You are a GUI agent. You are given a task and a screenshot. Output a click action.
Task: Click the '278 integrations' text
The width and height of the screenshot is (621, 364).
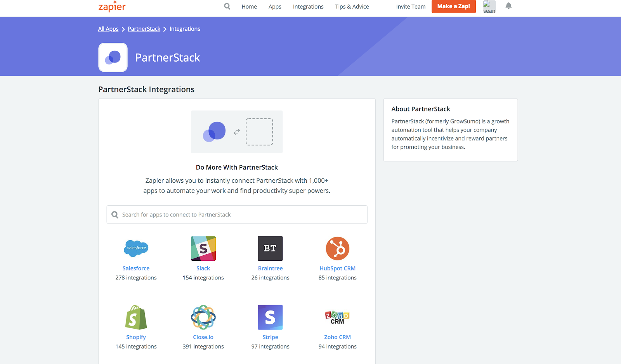tap(136, 277)
